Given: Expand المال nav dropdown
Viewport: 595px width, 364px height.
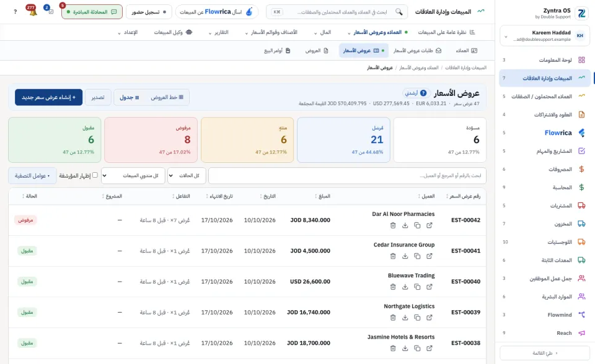Looking at the screenshot, I should [322, 32].
